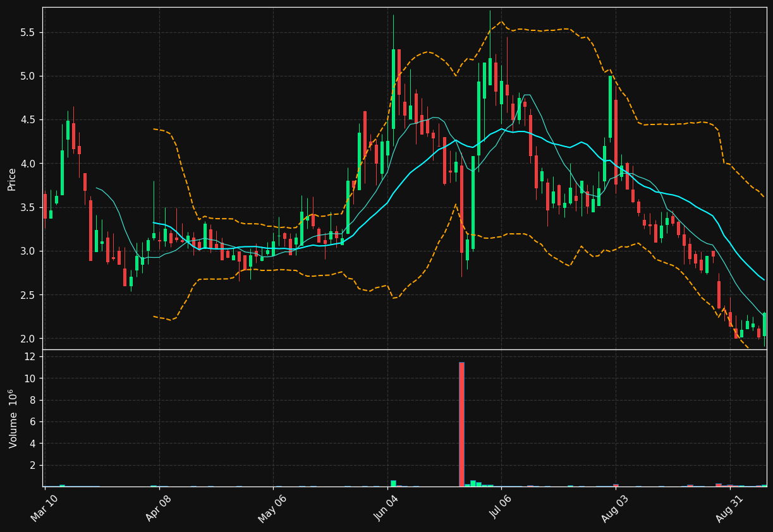This screenshot has width=773, height=532.
Task: Click the Mar 10 date label
Action: (x=45, y=507)
